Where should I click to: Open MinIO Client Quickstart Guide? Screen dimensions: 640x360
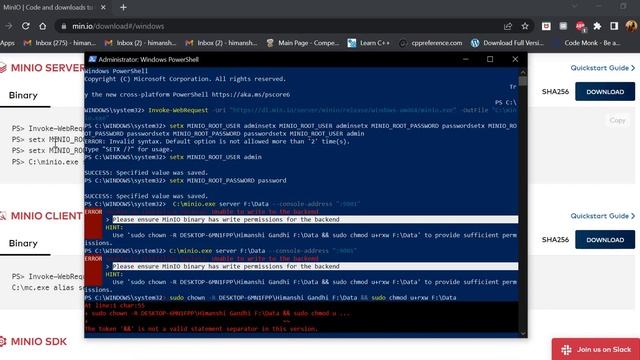coord(603,216)
